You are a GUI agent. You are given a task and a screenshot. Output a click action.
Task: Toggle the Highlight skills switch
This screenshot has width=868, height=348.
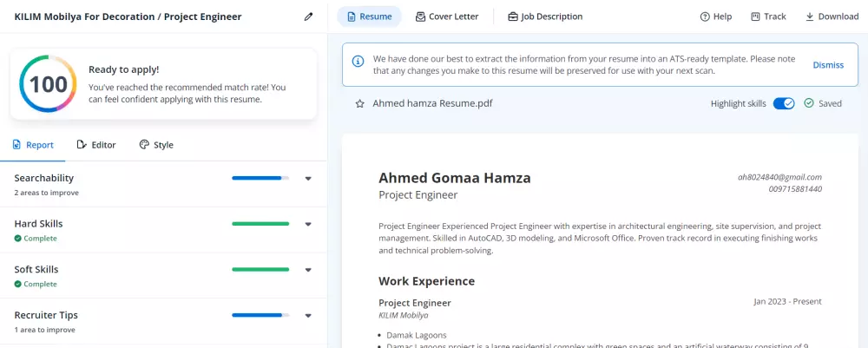point(784,103)
